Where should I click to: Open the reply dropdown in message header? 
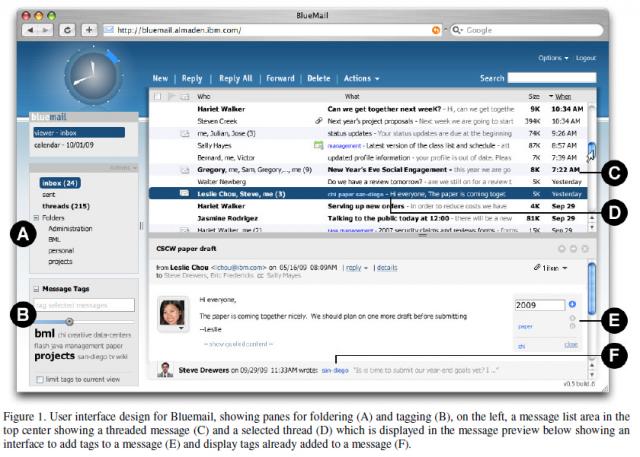(x=357, y=268)
